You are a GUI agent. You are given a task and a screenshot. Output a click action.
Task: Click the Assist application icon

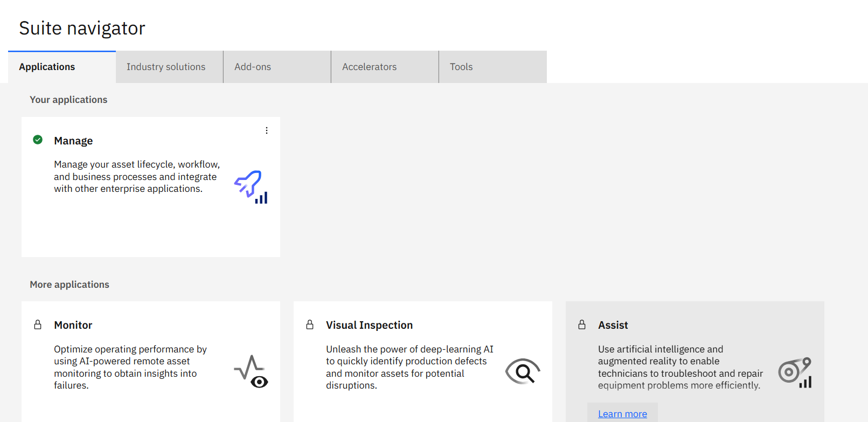click(x=795, y=372)
